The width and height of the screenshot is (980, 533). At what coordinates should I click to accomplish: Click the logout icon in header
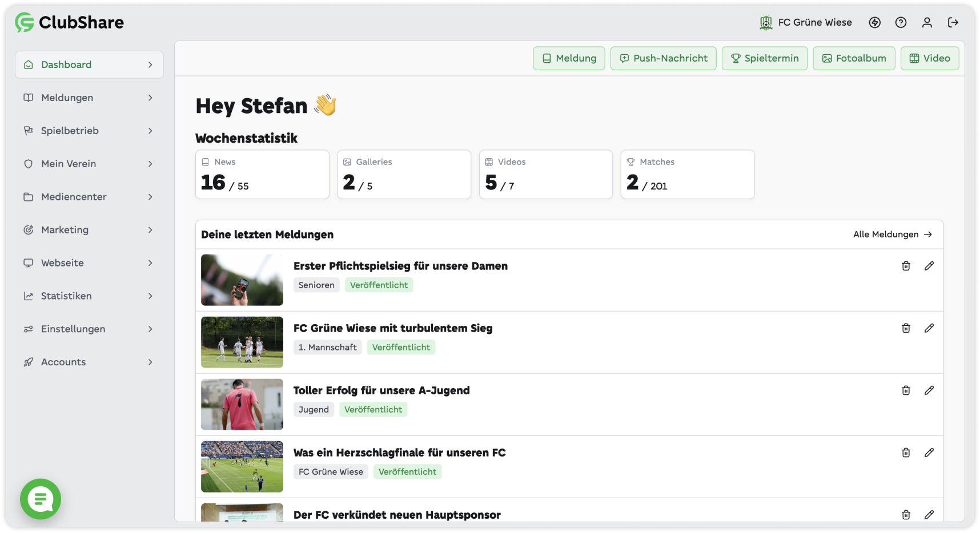[x=953, y=22]
